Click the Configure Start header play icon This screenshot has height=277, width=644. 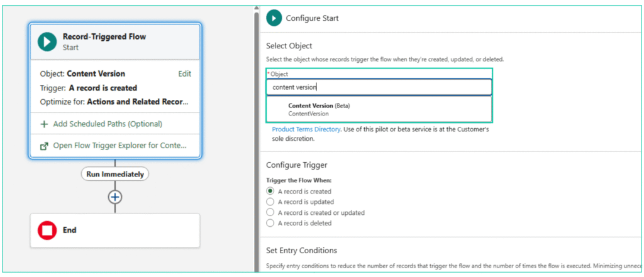[x=274, y=18]
